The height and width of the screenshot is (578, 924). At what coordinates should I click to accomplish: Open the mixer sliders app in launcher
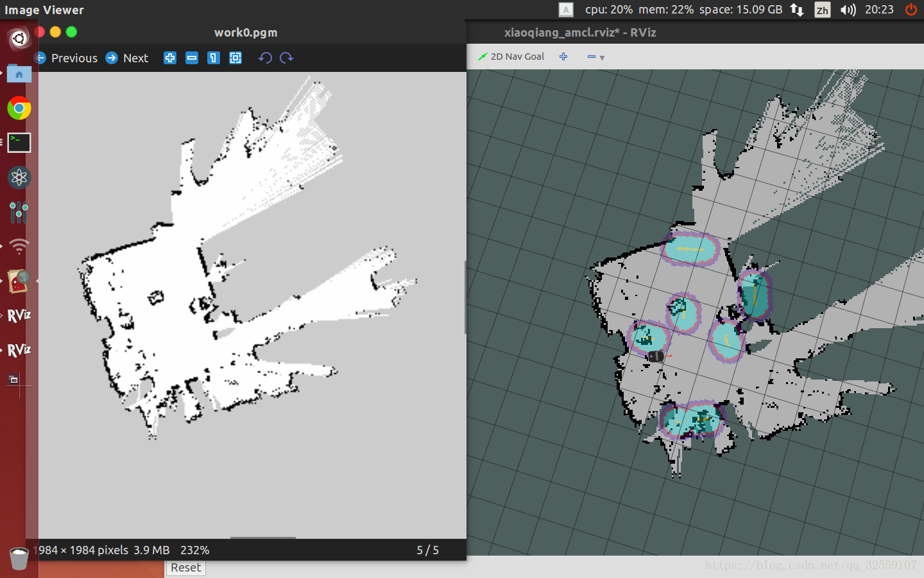[x=19, y=212]
